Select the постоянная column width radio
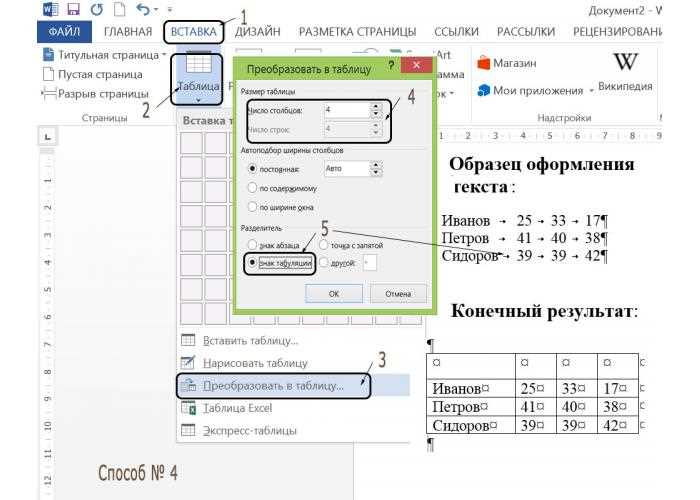 pyautogui.click(x=252, y=169)
